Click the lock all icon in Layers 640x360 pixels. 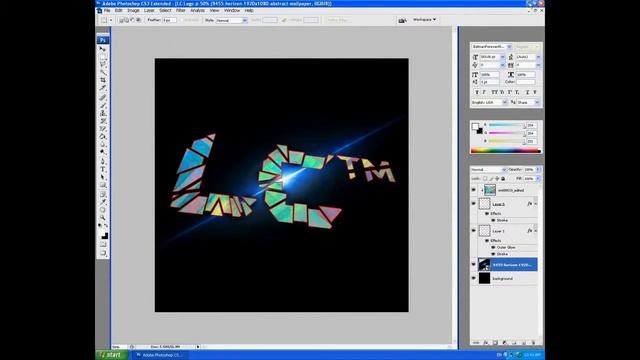[503, 178]
